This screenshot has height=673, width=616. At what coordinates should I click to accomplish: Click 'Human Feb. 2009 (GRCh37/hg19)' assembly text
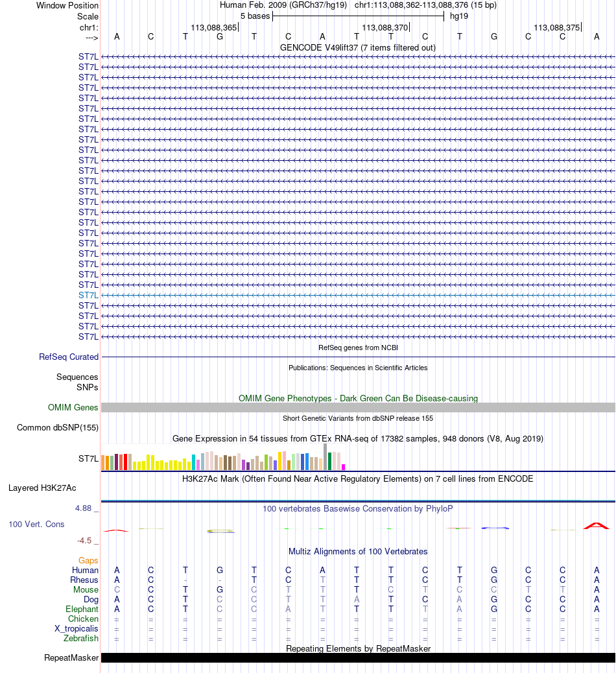coord(283,5)
